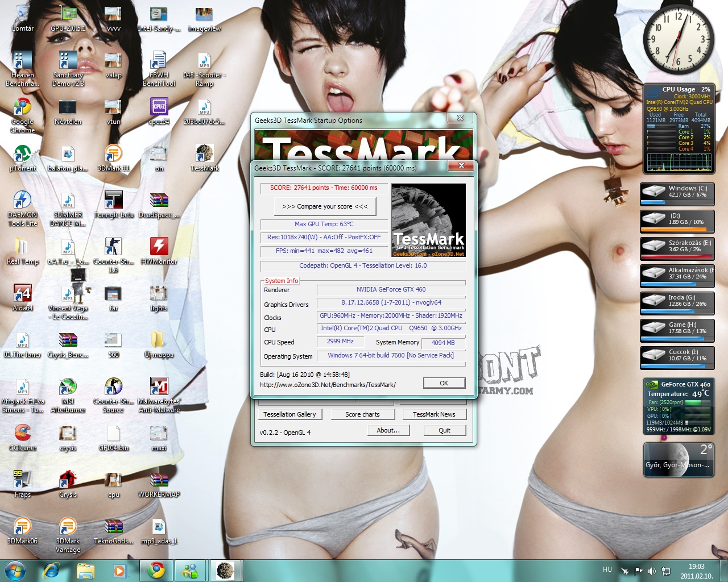The image size is (728, 582).
Task: Open µTorrent desktop shortcut
Action: [x=22, y=158]
